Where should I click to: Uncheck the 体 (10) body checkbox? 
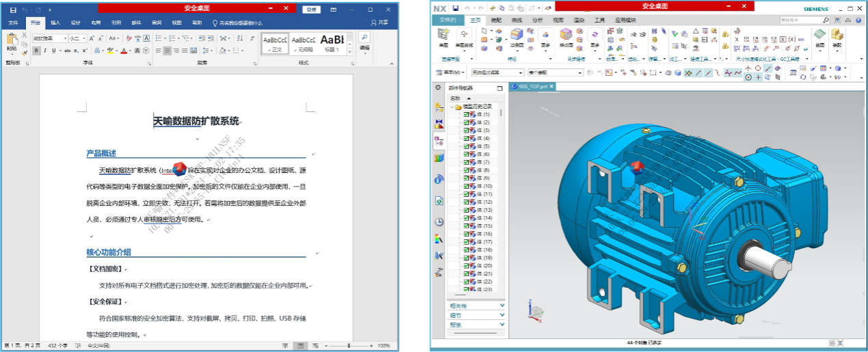pos(466,186)
